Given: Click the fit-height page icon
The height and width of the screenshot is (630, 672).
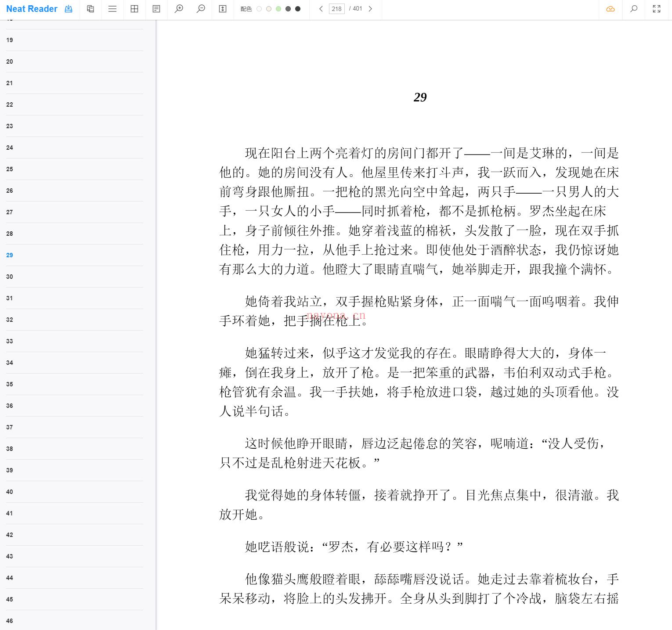Looking at the screenshot, I should pyautogui.click(x=223, y=9).
